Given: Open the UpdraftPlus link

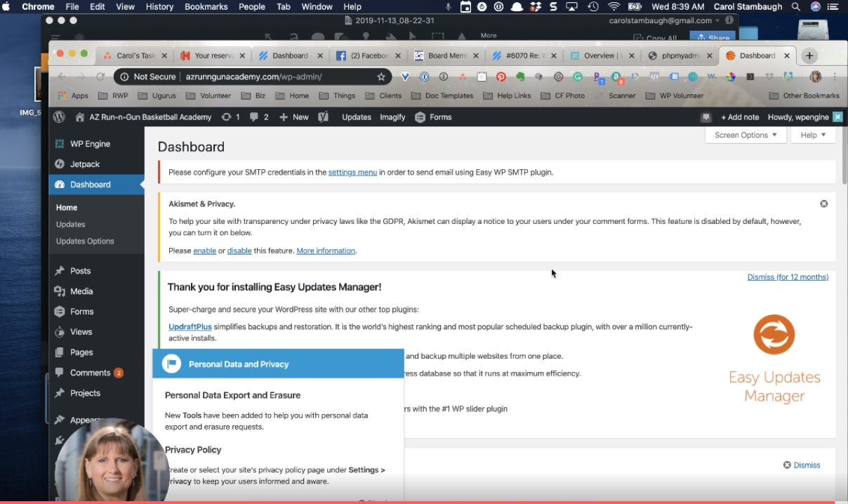Looking at the screenshot, I should click(x=190, y=326).
